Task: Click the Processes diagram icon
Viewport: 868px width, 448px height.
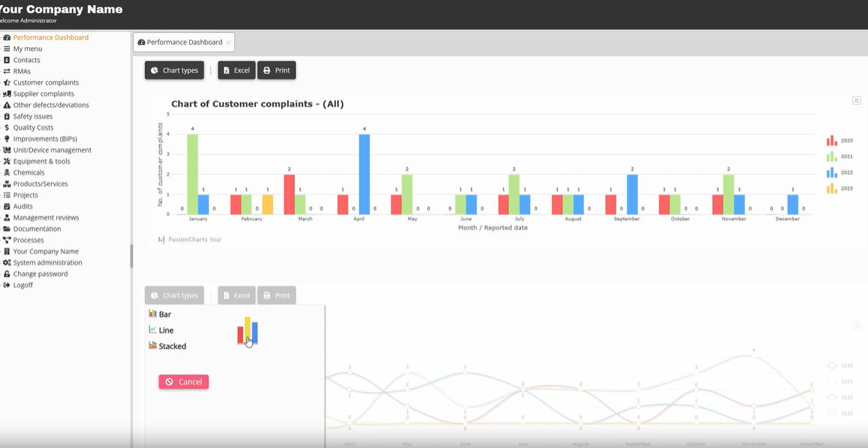Action: [x=7, y=240]
